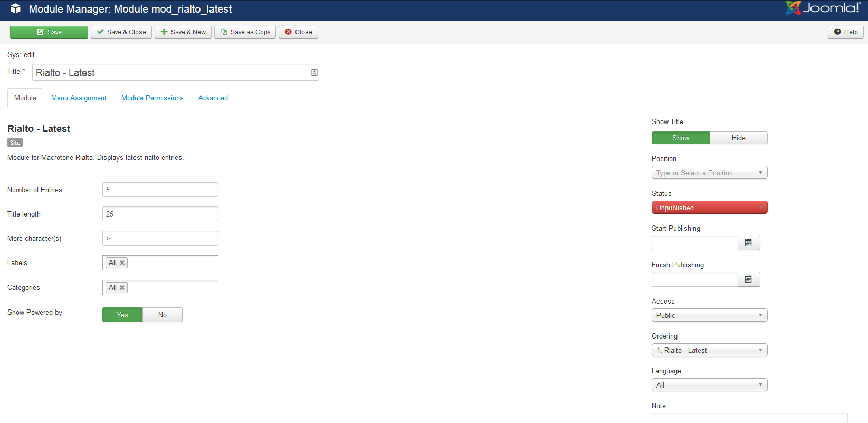Remove the All tag from Categories
868x423 pixels.
[122, 288]
